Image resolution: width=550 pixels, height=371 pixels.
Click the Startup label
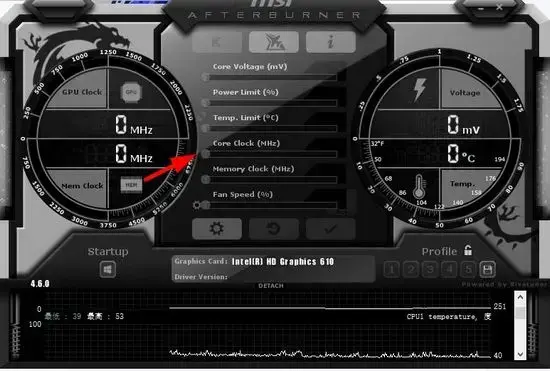(108, 251)
